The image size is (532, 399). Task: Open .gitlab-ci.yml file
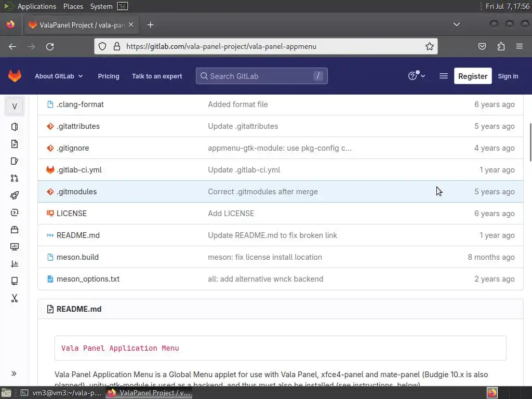click(x=79, y=170)
